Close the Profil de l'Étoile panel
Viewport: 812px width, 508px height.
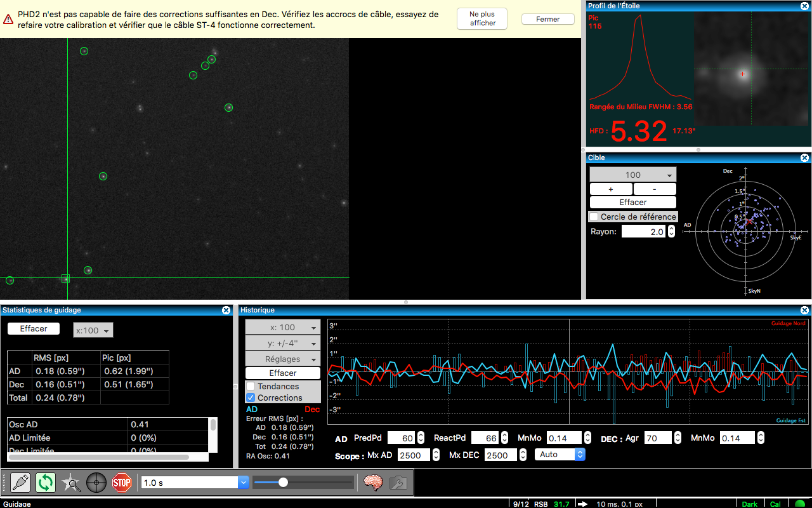(x=804, y=6)
